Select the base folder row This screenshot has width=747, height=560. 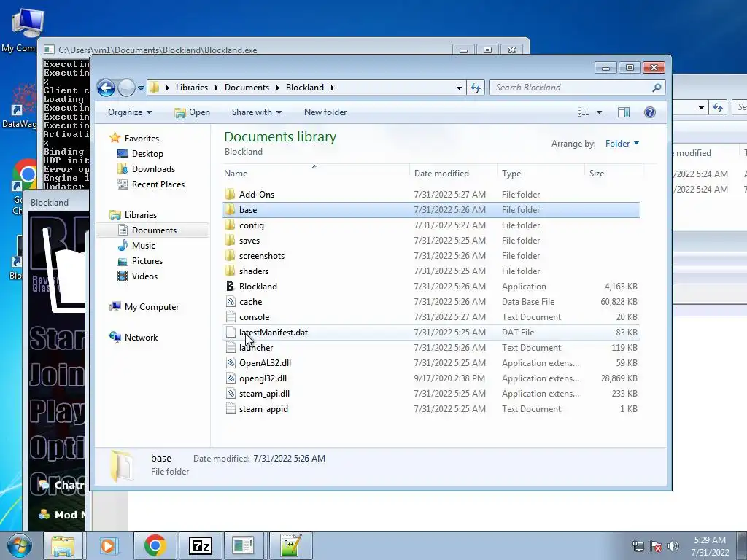click(x=430, y=210)
